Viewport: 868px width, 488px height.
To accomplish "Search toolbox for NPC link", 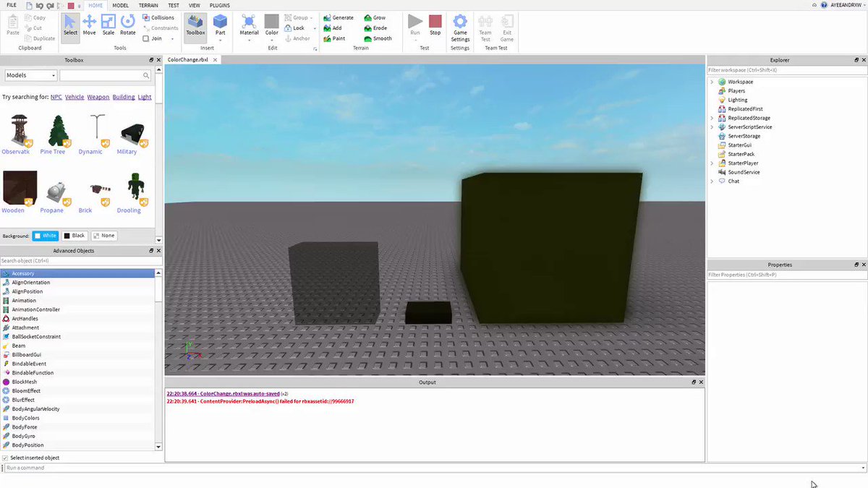I will [x=56, y=97].
